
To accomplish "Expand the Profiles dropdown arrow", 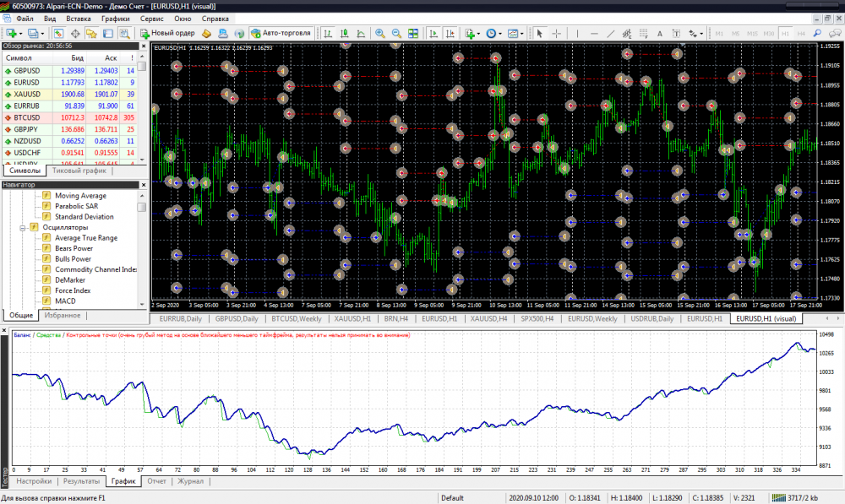I will tap(42, 34).
